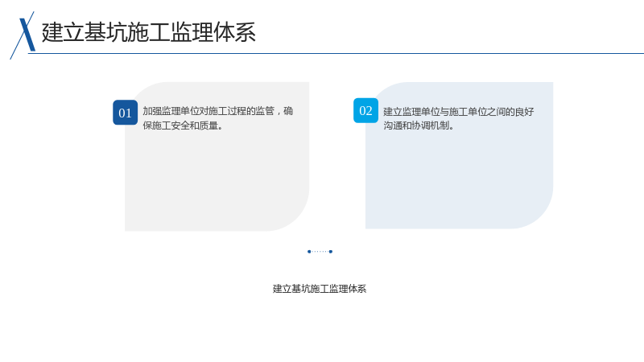Select the blue underline beneath the title
644x362 pixels.
[x=336, y=53]
